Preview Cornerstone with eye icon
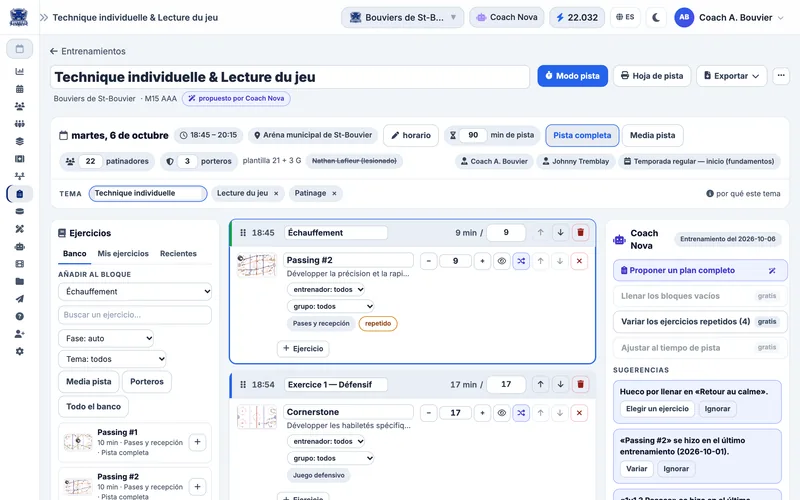Screen dimensions: 800x500 [x=502, y=413]
